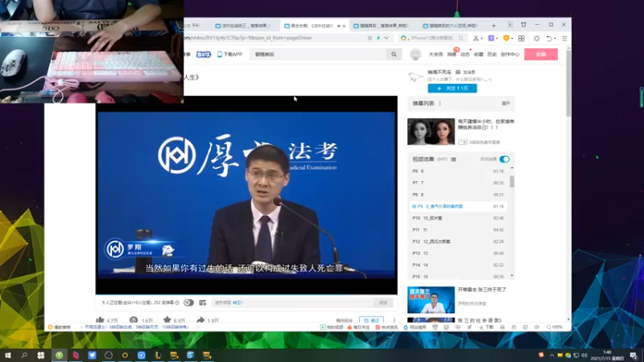Open the 3D faces ad thumbnail

tap(431, 131)
